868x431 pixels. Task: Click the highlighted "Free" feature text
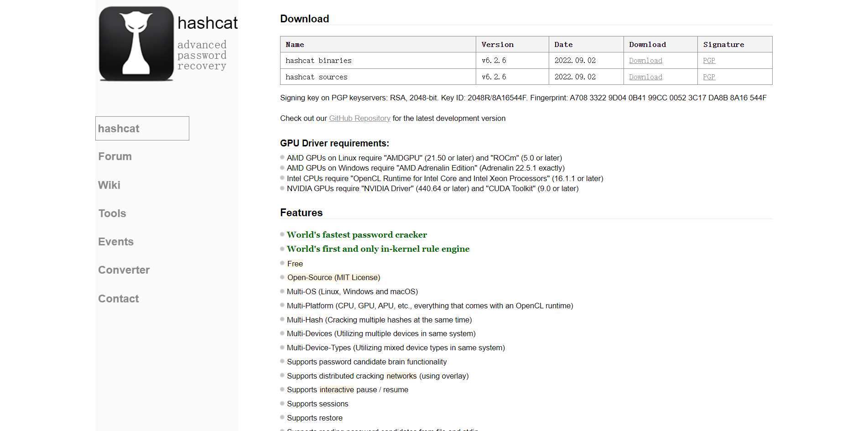(295, 264)
